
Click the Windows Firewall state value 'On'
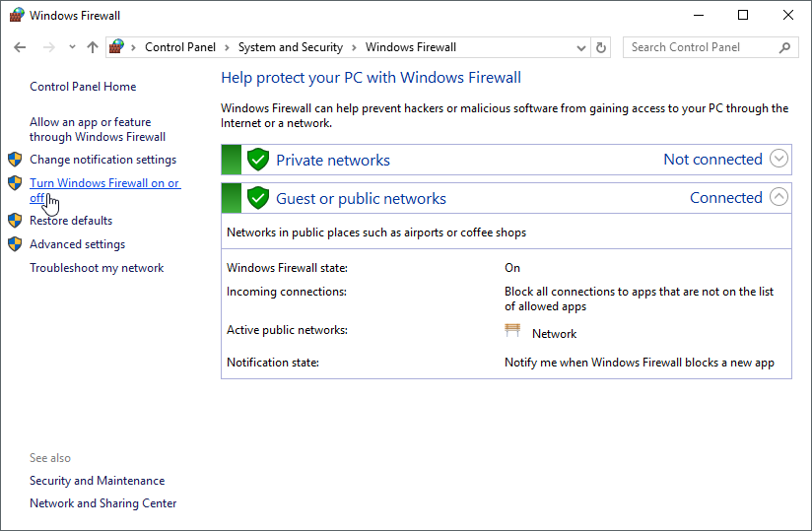[x=512, y=268]
